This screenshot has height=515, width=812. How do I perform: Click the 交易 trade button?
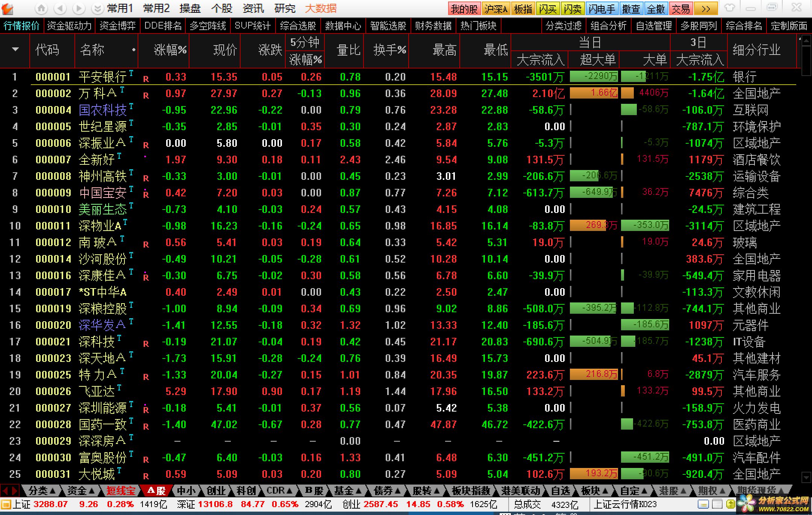681,8
